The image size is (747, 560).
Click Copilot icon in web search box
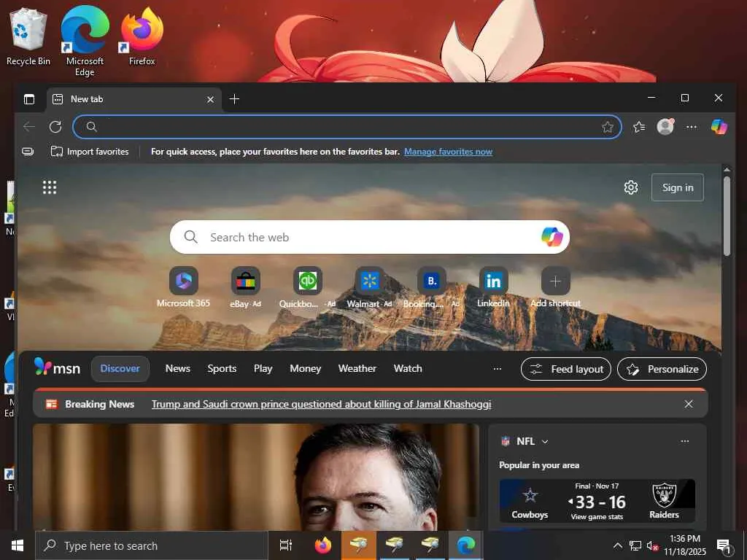point(551,237)
